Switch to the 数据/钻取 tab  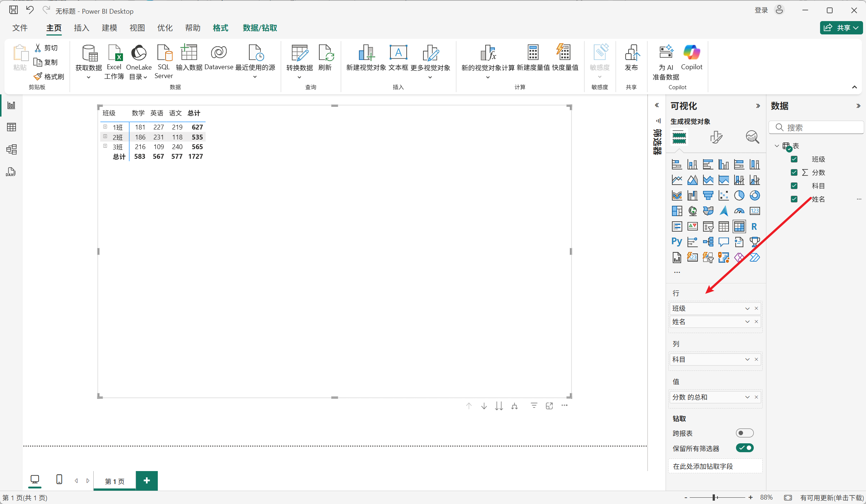click(260, 28)
